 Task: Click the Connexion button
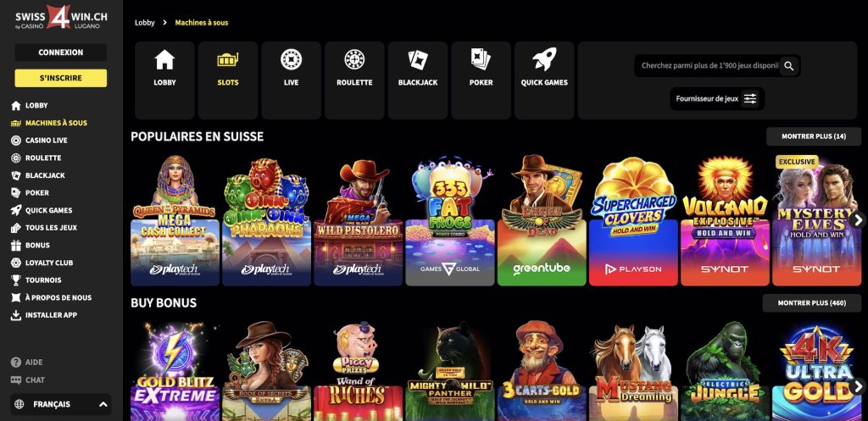[x=60, y=53]
